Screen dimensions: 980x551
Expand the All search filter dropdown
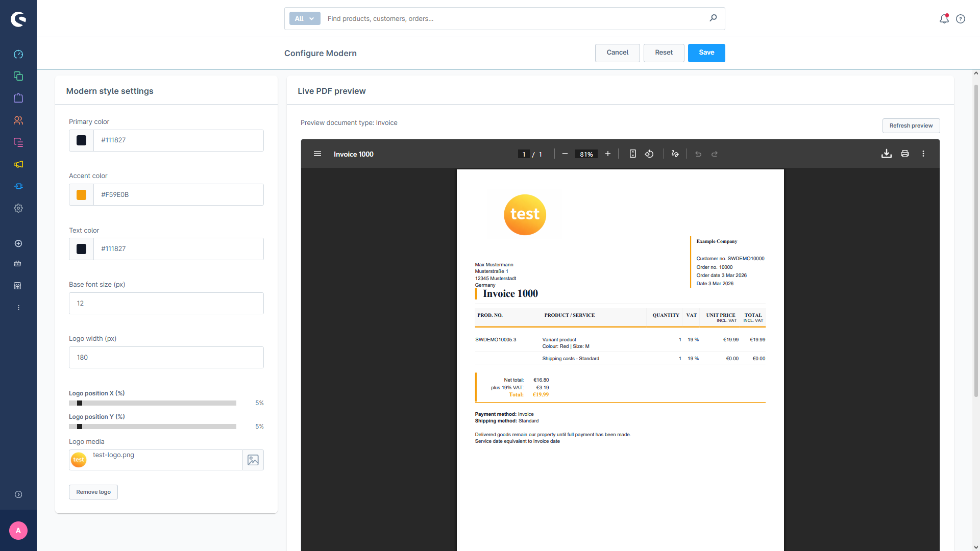tap(305, 19)
